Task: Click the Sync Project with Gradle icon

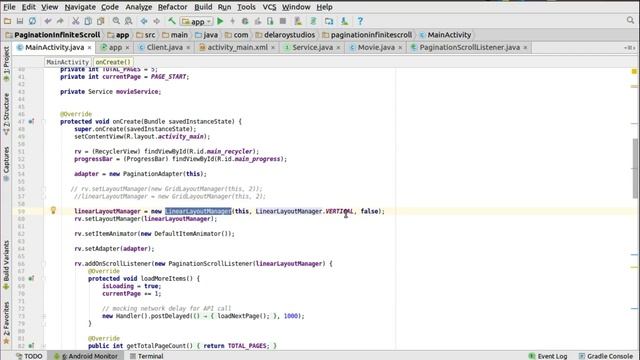Action: (313, 21)
